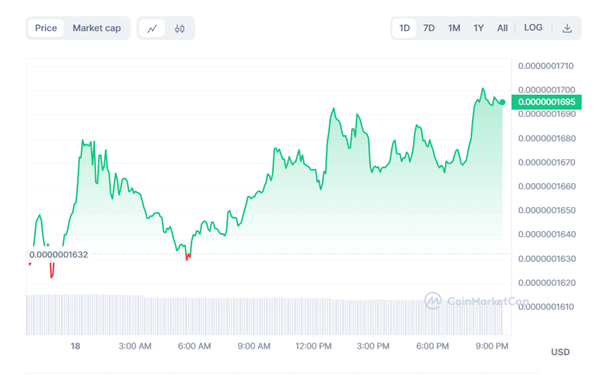
Task: Click the 0.0000001630 y-axis label
Action: 547,259
